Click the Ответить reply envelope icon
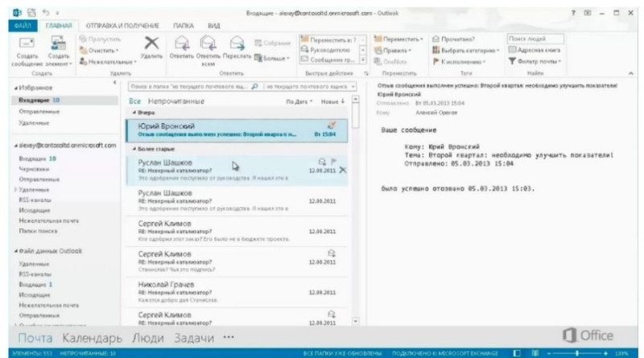This screenshot has height=358, width=644. coord(182,43)
